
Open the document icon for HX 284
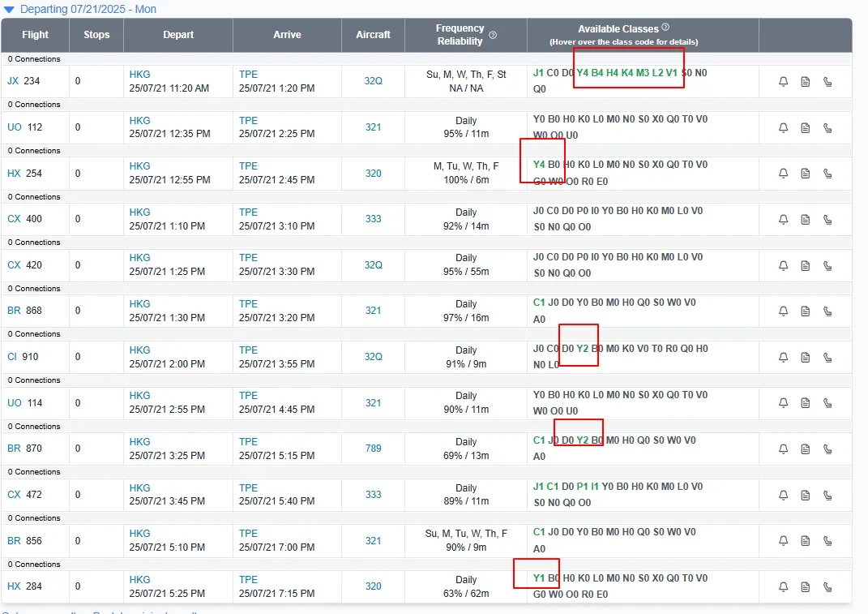[806, 587]
